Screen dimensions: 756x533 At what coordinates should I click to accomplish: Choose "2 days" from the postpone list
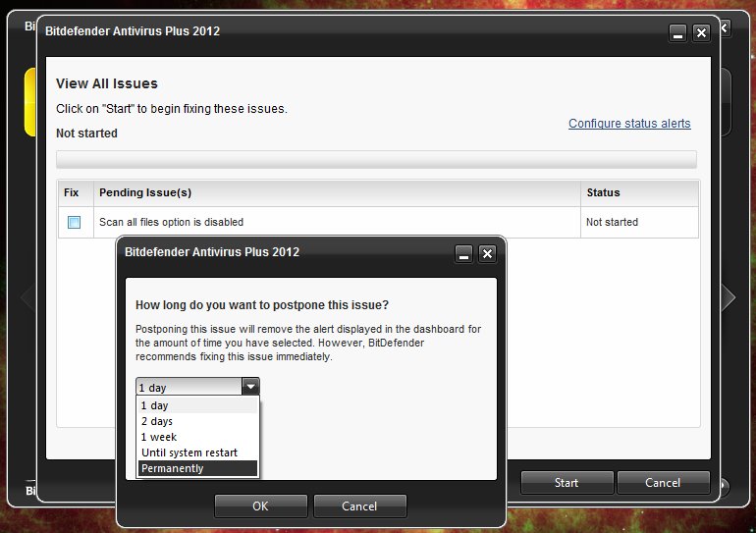click(x=197, y=421)
